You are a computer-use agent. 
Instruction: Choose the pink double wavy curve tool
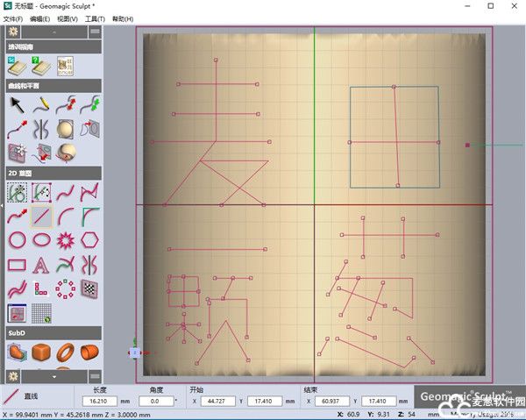point(17,288)
